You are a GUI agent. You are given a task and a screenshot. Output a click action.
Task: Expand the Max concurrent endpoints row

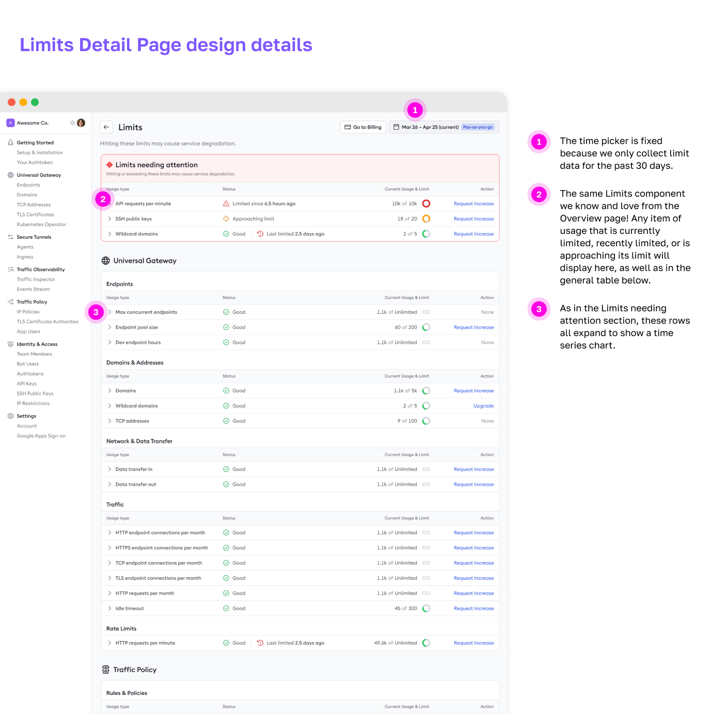[109, 312]
